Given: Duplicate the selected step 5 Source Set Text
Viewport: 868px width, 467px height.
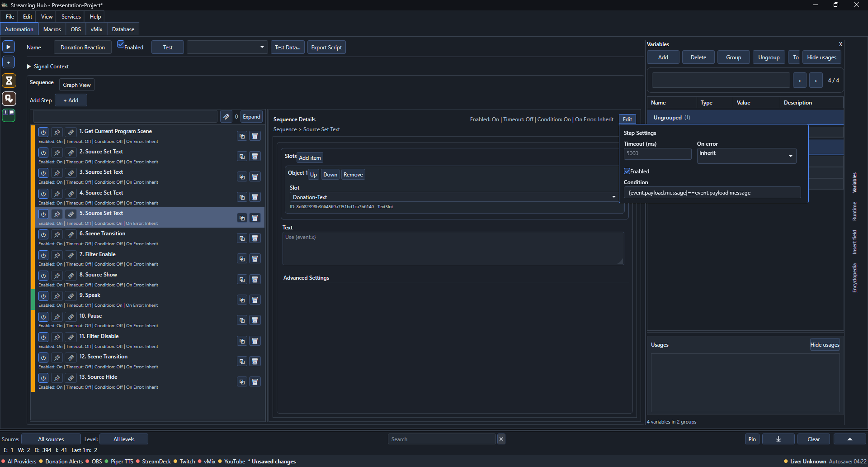Looking at the screenshot, I should tap(242, 218).
